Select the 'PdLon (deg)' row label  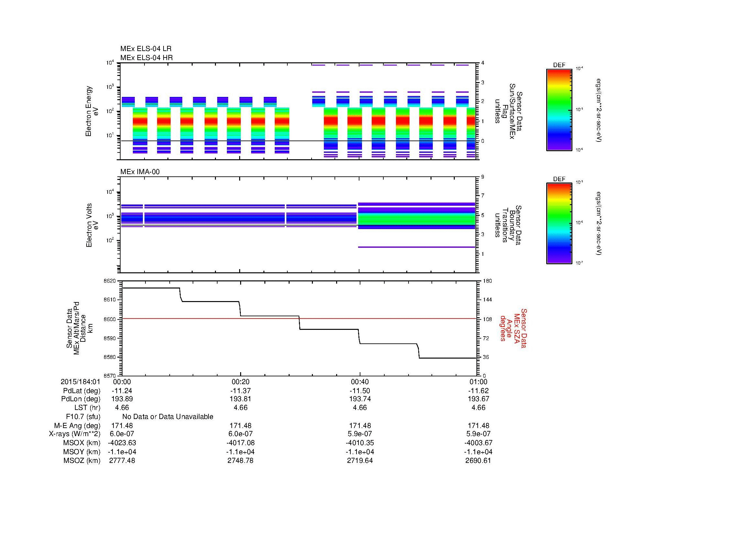click(x=81, y=399)
